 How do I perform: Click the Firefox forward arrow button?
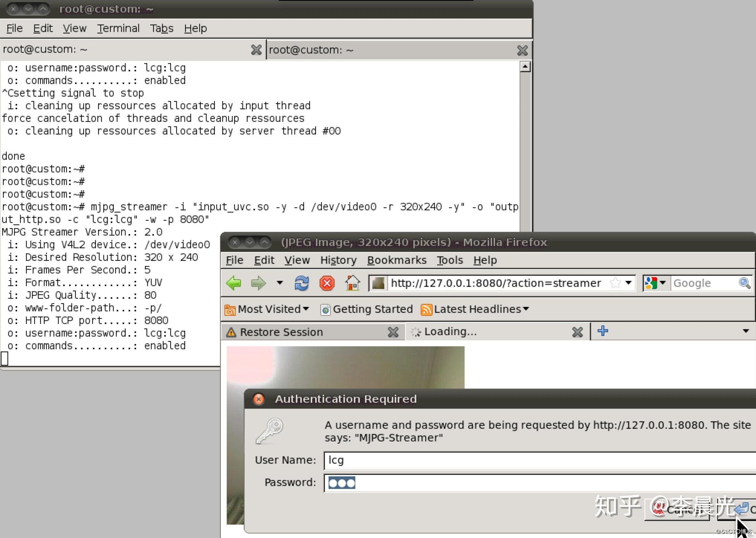pos(258,283)
